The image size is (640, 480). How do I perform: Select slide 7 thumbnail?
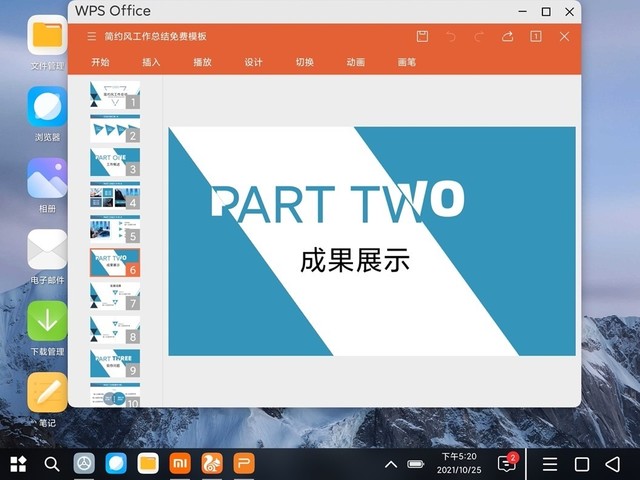click(x=114, y=296)
